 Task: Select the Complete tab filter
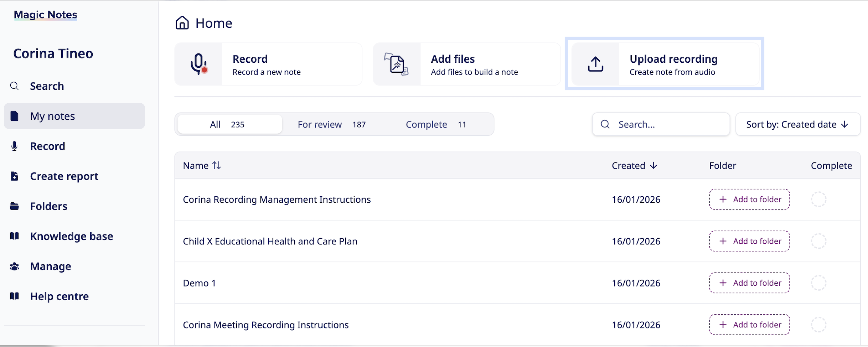435,124
